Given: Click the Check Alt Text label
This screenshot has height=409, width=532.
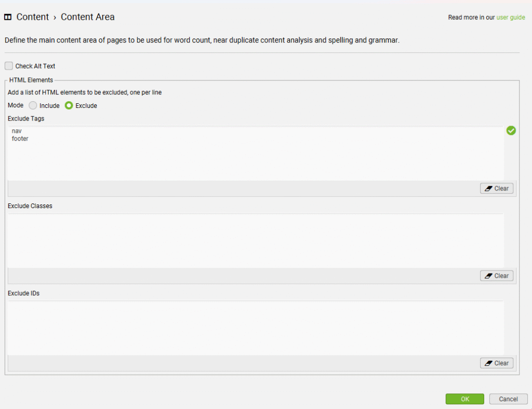Looking at the screenshot, I should click(35, 66).
